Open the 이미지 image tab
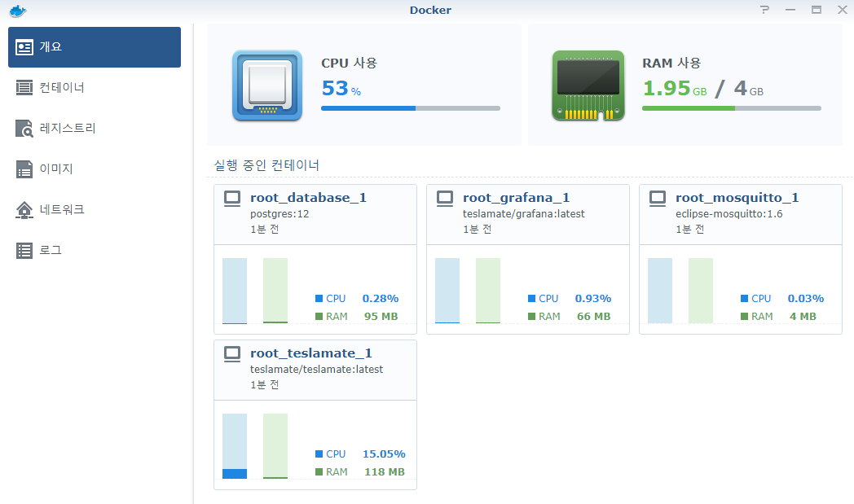Image resolution: width=854 pixels, height=504 pixels. (95, 169)
